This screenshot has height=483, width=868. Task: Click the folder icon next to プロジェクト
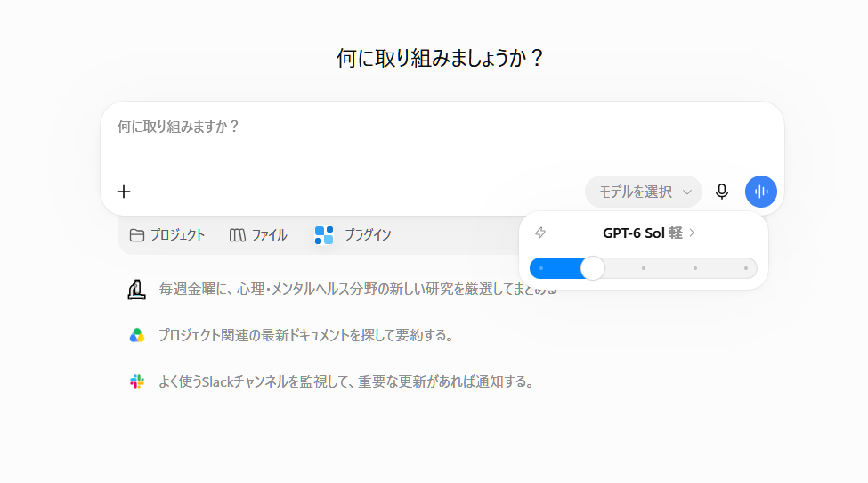point(137,235)
